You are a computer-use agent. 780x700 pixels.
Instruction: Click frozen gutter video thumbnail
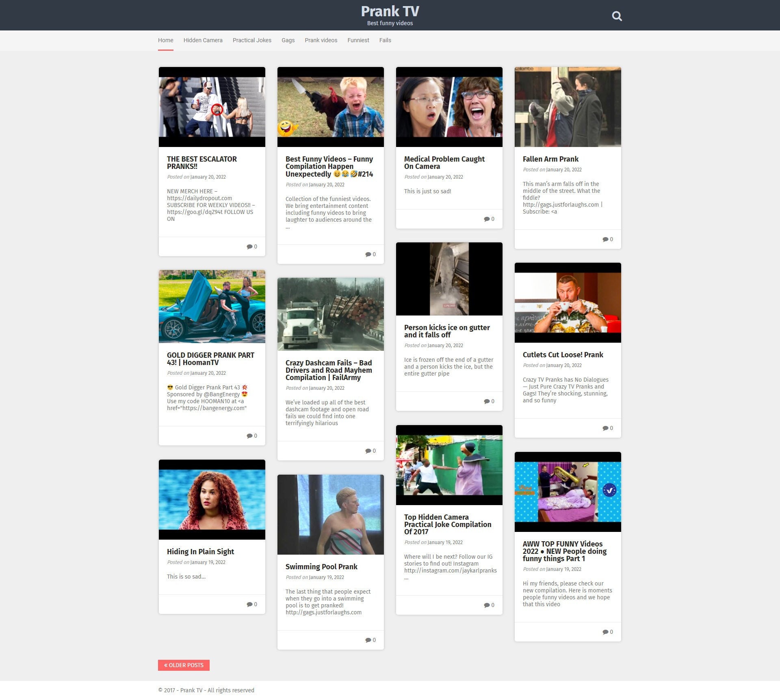point(449,279)
